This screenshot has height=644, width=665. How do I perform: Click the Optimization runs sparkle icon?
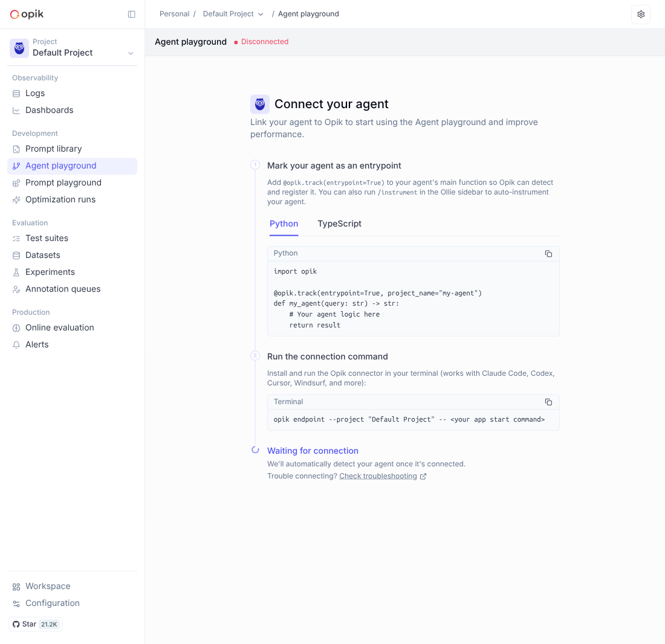point(16,200)
